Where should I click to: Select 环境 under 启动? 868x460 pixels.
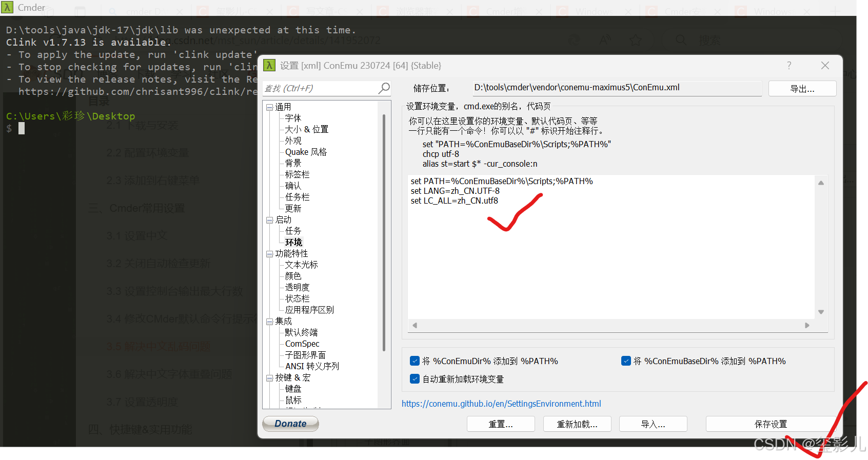pyautogui.click(x=294, y=242)
